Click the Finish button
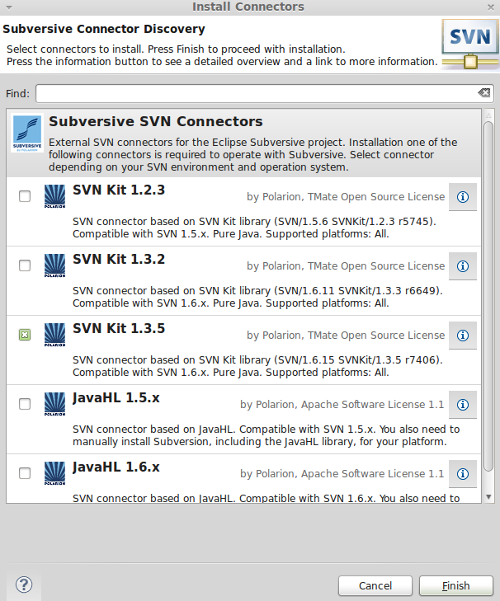 456,586
